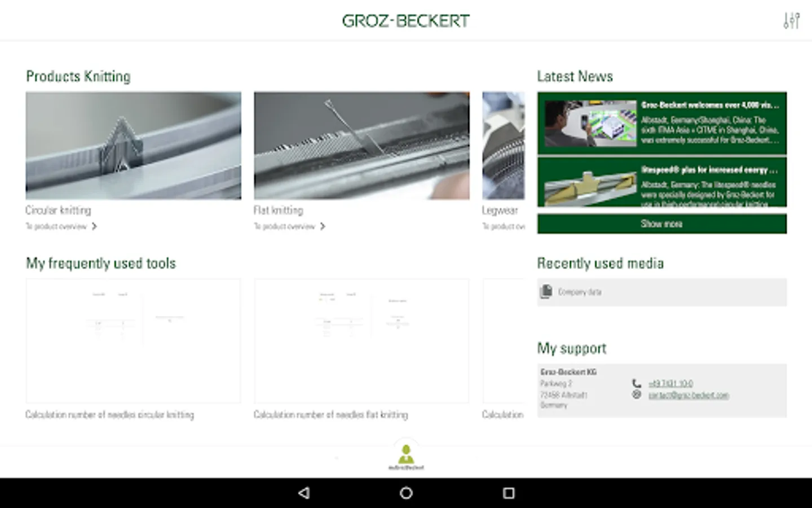812x508 pixels.
Task: Tap the Android home button
Action: [x=406, y=493]
